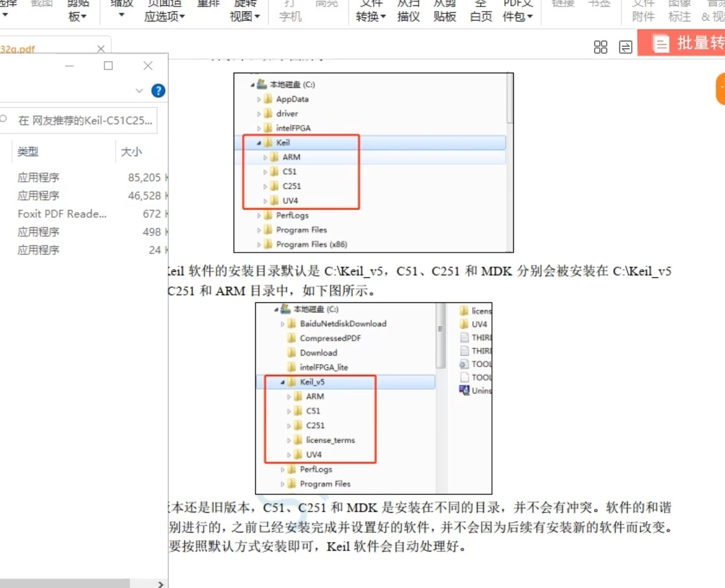Click the 链接 link tool

point(563,4)
